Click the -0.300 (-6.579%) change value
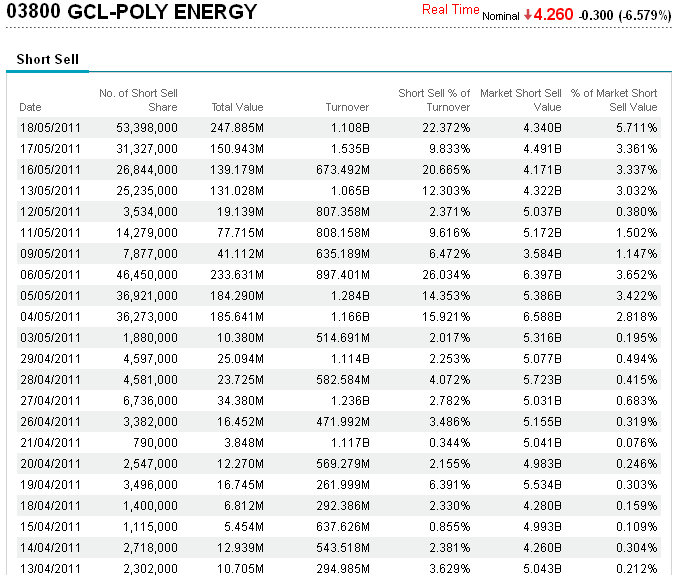The height and width of the screenshot is (575, 678). click(x=625, y=15)
